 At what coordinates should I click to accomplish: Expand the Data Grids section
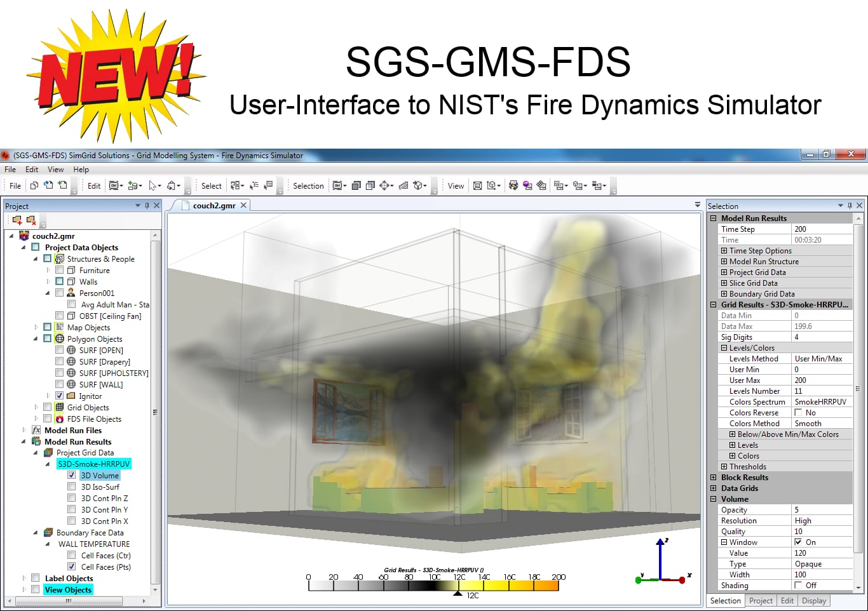714,488
